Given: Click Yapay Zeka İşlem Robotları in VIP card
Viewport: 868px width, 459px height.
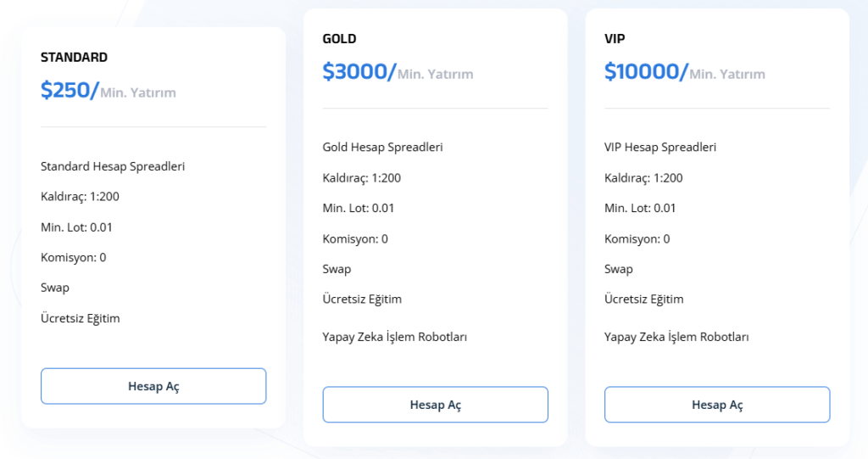Looking at the screenshot, I should [676, 337].
